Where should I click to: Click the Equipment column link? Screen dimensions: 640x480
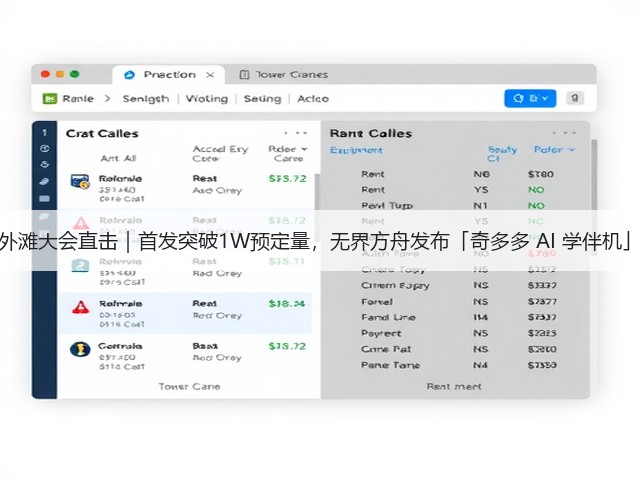click(356, 150)
